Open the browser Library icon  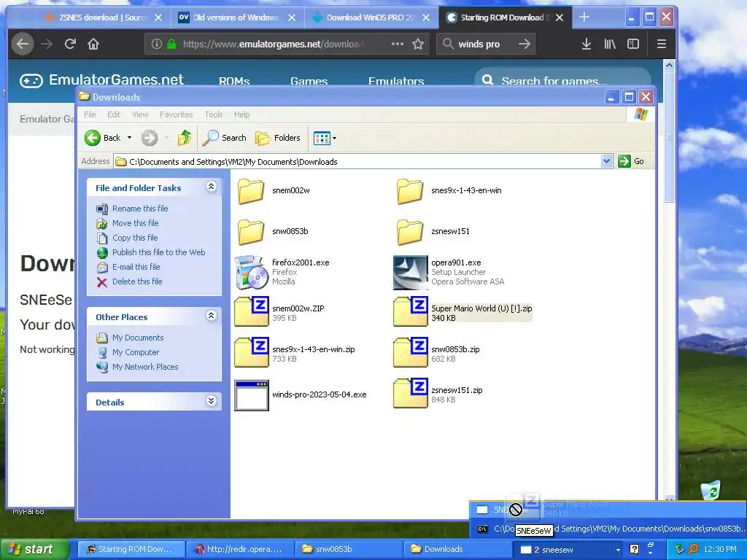(x=610, y=44)
